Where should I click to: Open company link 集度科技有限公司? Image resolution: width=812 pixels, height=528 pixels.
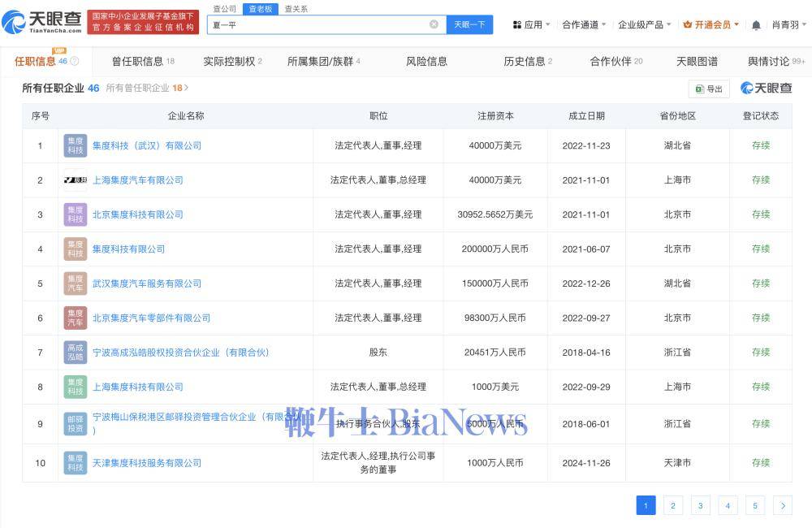coord(128,249)
